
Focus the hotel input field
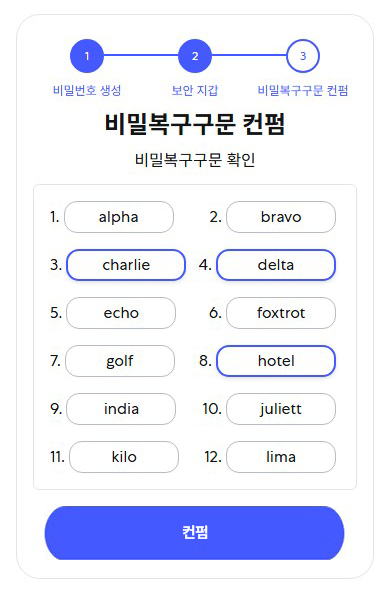point(276,361)
